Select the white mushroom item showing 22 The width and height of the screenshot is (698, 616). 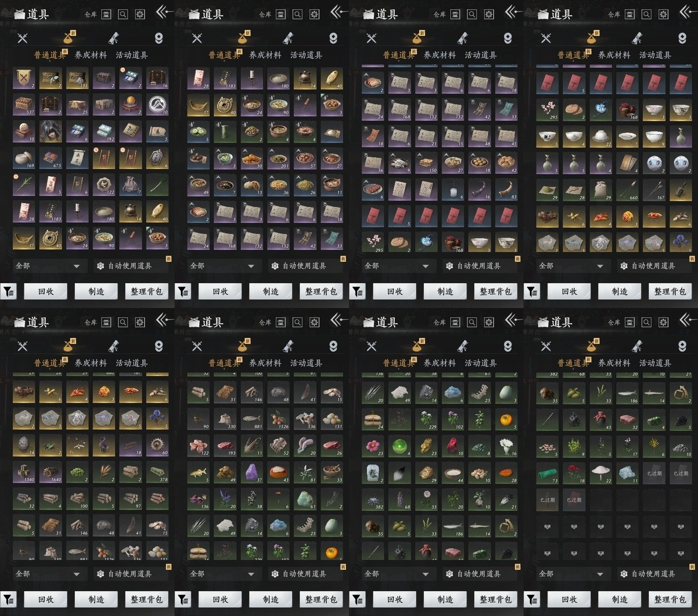(x=601, y=473)
